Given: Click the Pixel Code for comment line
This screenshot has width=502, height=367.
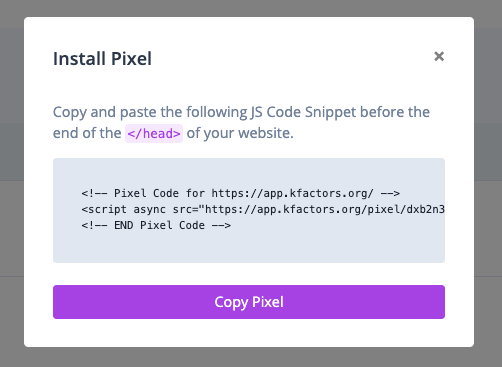Looking at the screenshot, I should 240,193.
